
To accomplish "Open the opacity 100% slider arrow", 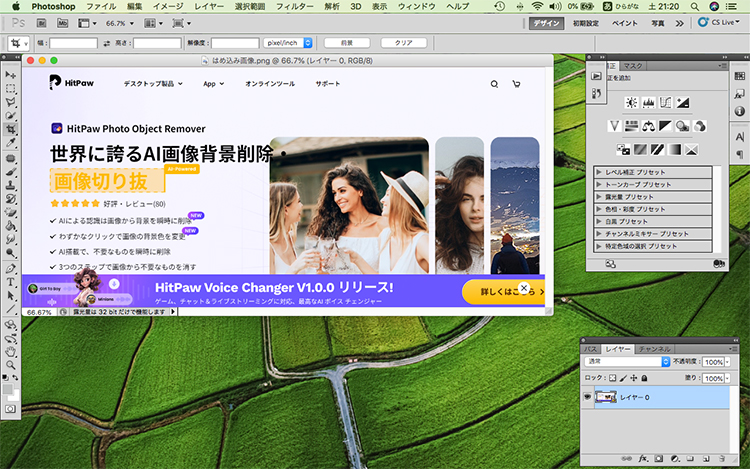I will click(x=728, y=362).
